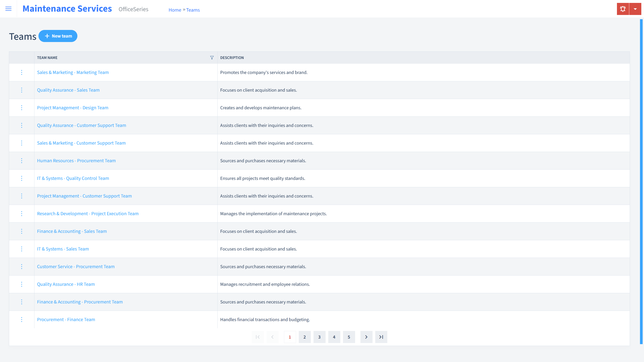Select page 5 in pagination
Screen dimensions: 644x362
point(349,337)
